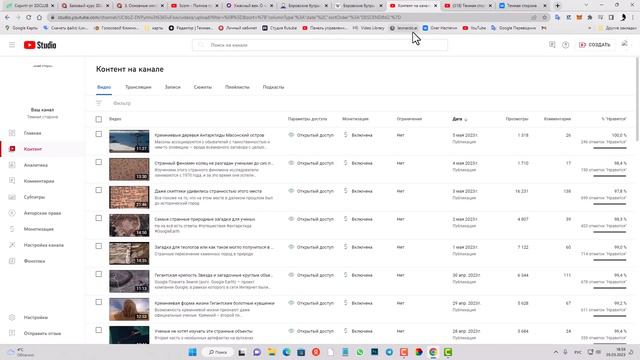Show hidden system tray icons chevron

[x=556, y=352]
